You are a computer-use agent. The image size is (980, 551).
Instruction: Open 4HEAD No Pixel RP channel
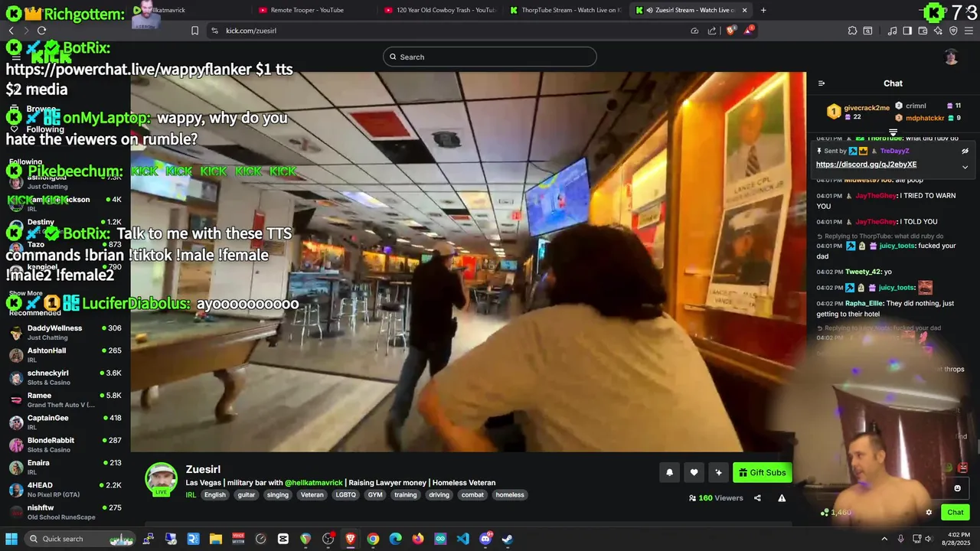point(65,490)
